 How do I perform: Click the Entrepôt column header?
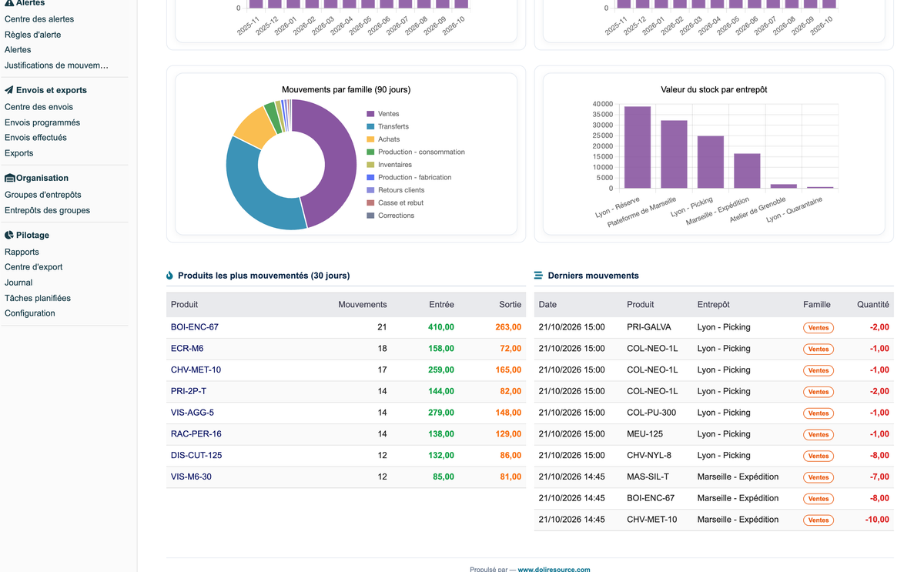tap(713, 305)
